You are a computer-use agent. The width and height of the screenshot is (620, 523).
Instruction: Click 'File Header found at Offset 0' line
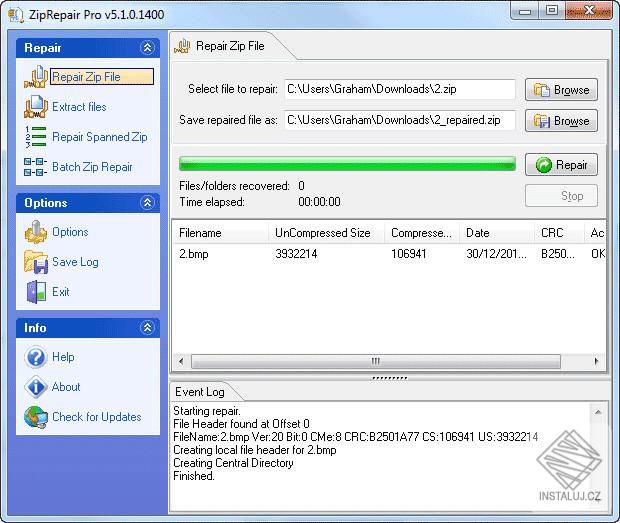point(241,424)
